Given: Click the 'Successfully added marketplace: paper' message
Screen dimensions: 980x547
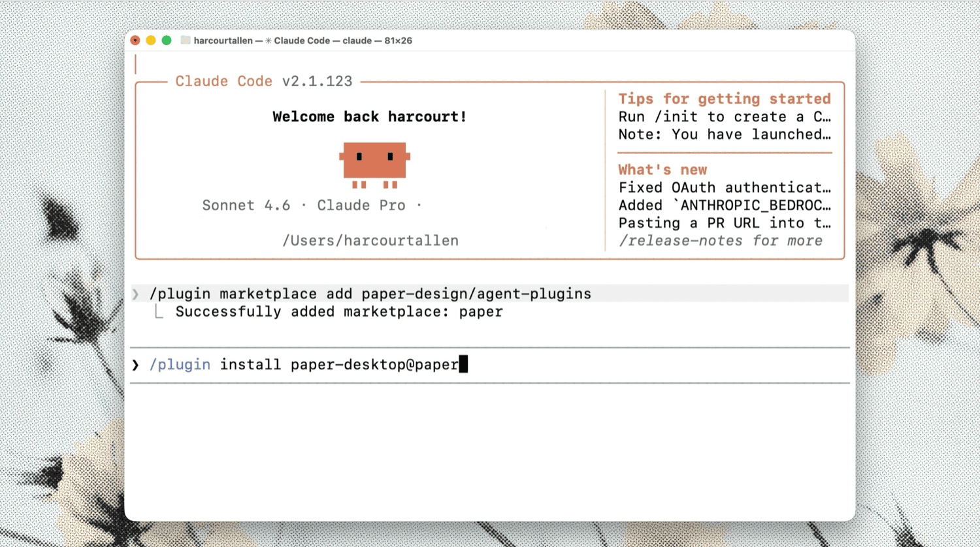Looking at the screenshot, I should [339, 312].
